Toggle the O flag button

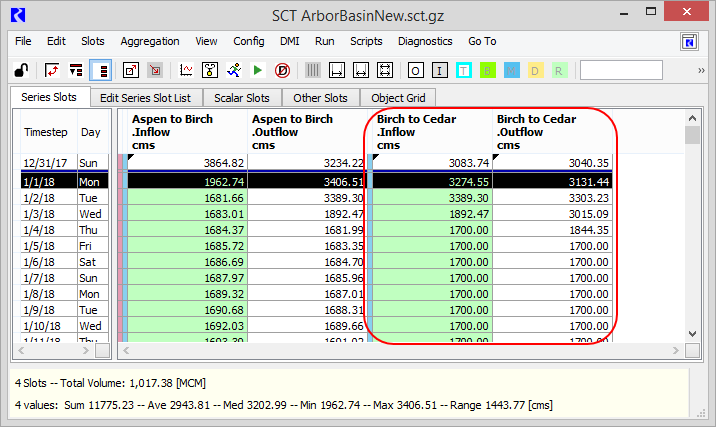415,70
